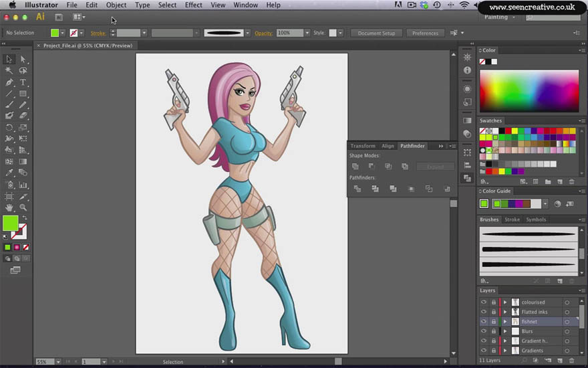Toggle lock on the fishnet layer
Image resolution: width=588 pixels, height=368 pixels.
[x=494, y=321]
